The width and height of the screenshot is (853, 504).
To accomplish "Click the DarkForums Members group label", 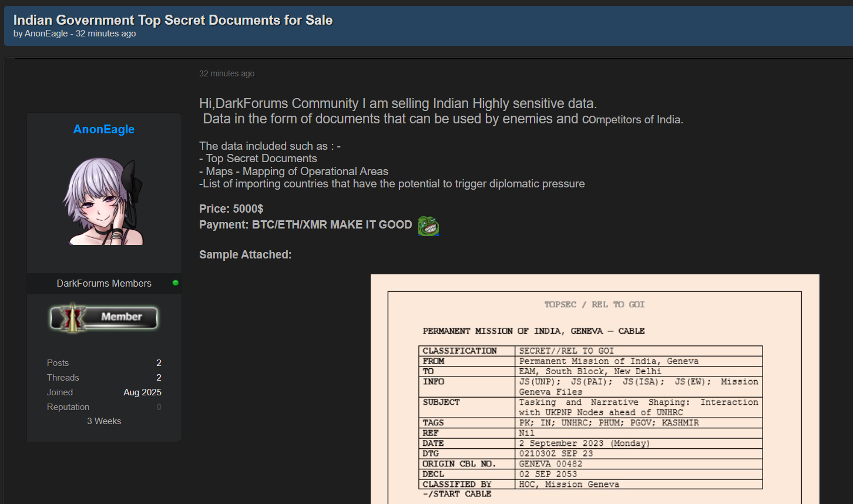I will click(104, 283).
